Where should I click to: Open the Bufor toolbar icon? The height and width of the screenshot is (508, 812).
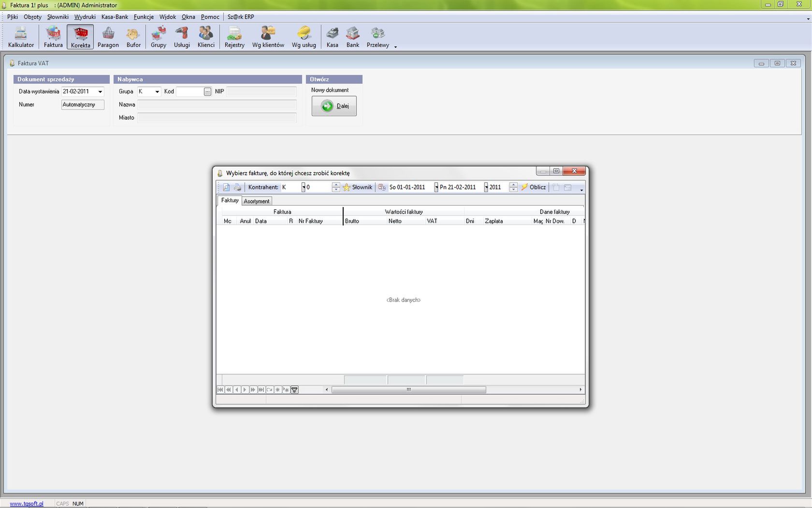[x=133, y=37]
